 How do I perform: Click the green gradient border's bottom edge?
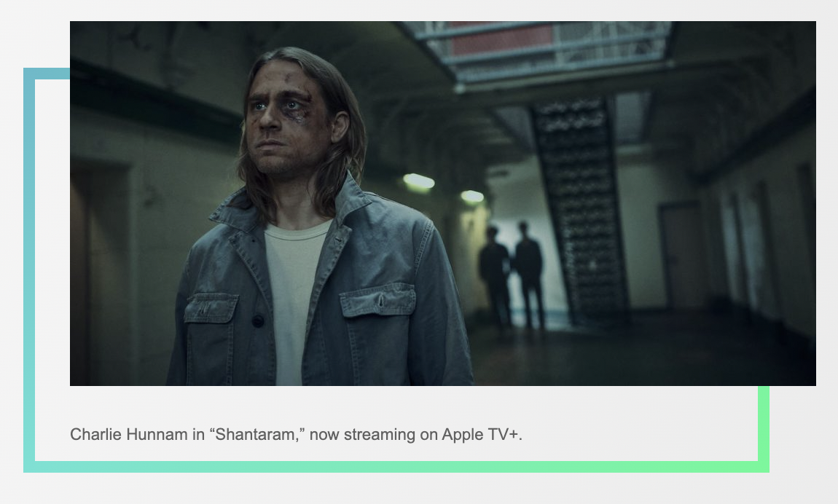tap(396, 467)
